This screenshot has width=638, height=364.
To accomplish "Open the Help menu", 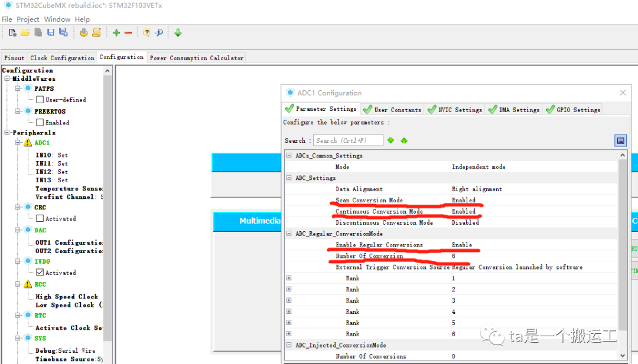I will [x=82, y=19].
